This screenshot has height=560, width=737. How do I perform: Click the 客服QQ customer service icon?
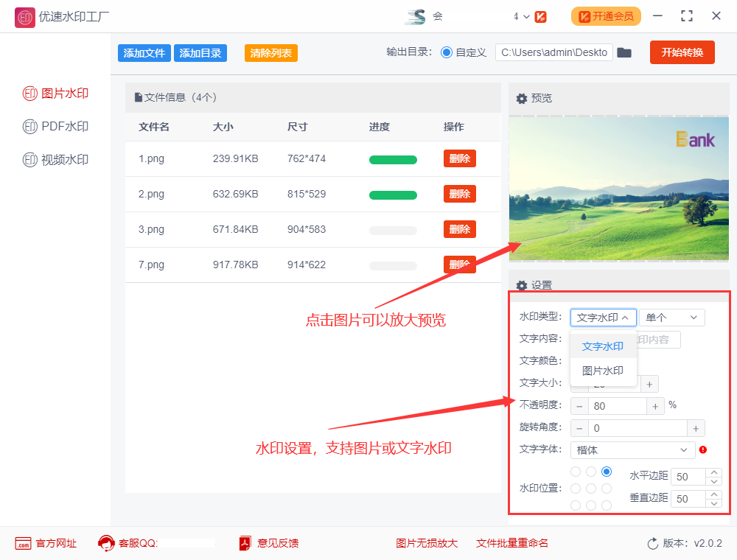point(105,543)
